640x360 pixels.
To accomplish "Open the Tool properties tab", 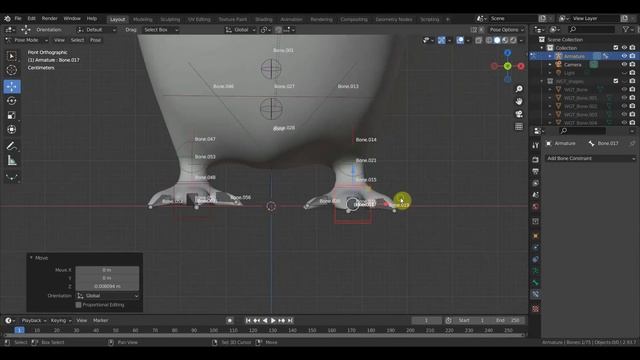I will click(x=536, y=146).
